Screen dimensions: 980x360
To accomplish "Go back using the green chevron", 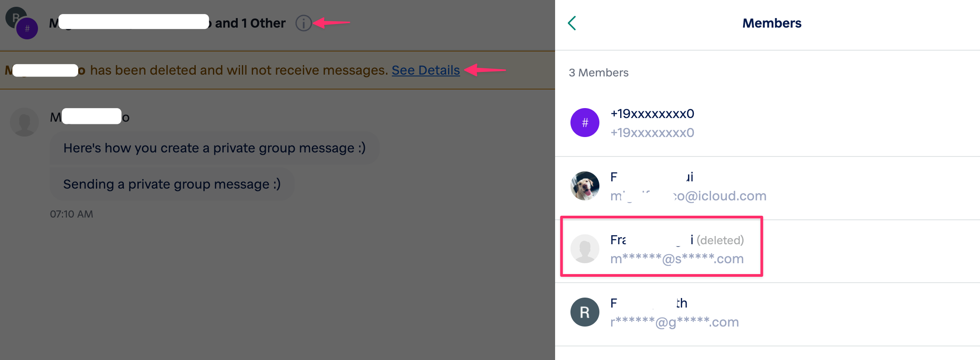I will tap(572, 22).
